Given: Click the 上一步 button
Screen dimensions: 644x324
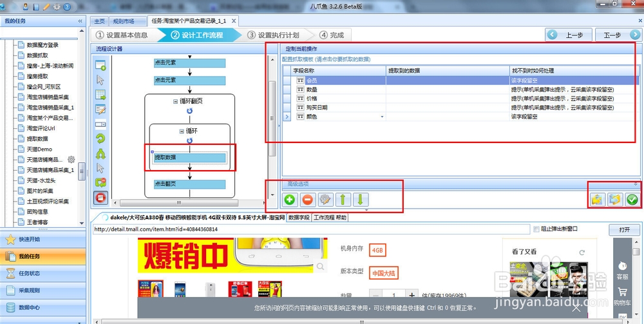Looking at the screenshot, I should [x=569, y=35].
